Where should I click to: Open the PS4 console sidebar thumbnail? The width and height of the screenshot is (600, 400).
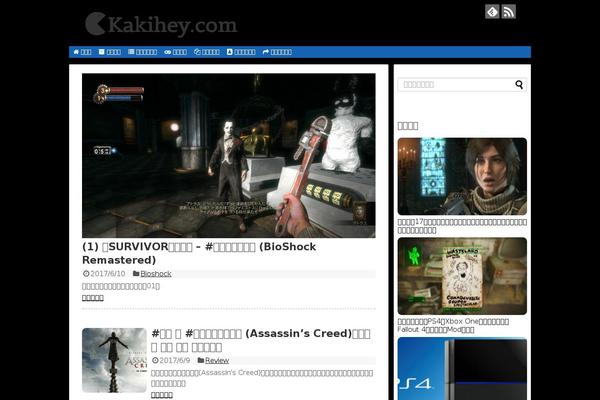[x=462, y=369]
